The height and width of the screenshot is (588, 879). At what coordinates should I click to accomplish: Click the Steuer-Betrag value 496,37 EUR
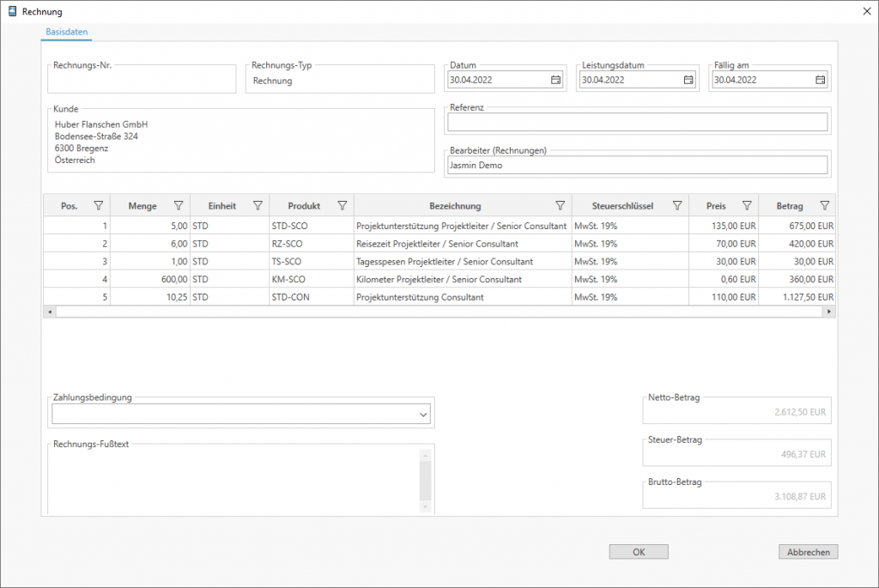[x=803, y=454]
